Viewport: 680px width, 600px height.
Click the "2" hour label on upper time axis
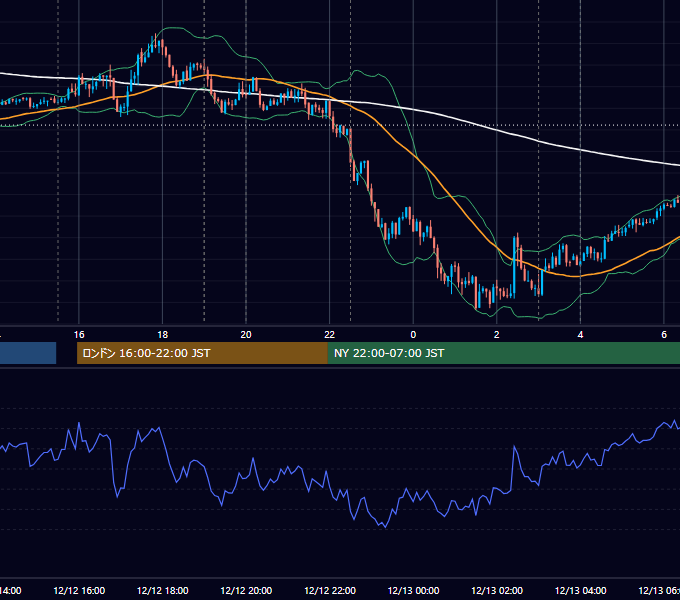click(497, 335)
